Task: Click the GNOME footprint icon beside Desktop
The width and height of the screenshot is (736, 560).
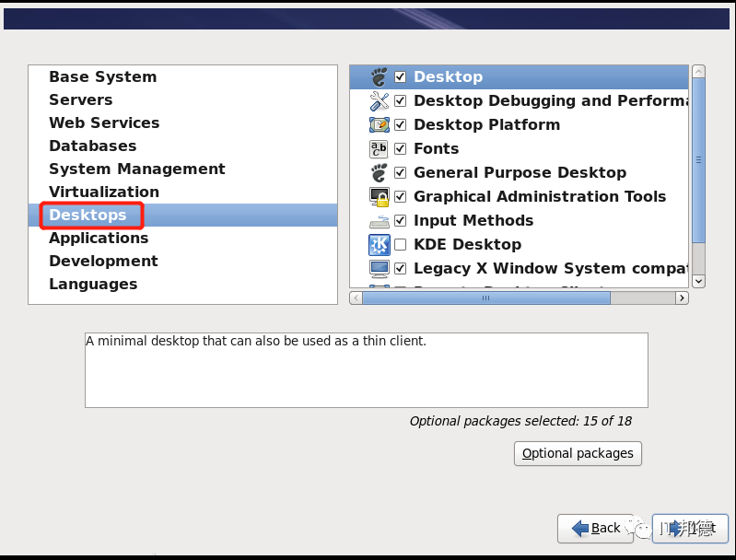Action: (x=380, y=76)
